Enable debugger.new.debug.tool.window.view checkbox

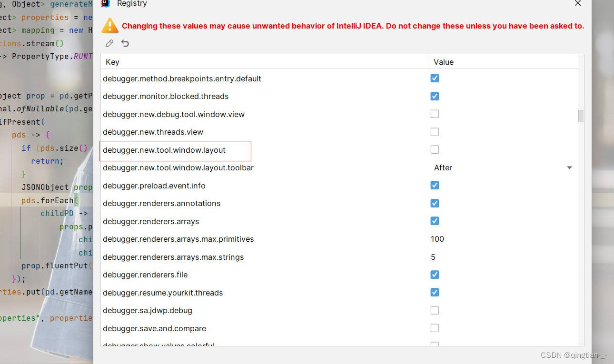(435, 114)
